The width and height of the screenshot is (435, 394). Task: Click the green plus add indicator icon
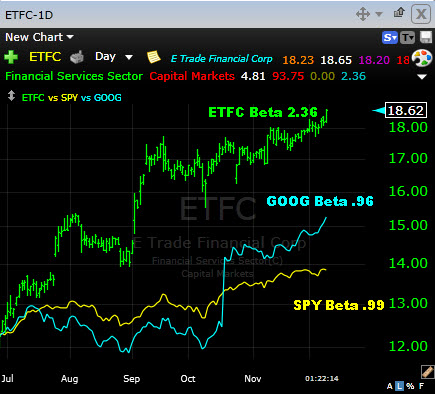click(11, 57)
